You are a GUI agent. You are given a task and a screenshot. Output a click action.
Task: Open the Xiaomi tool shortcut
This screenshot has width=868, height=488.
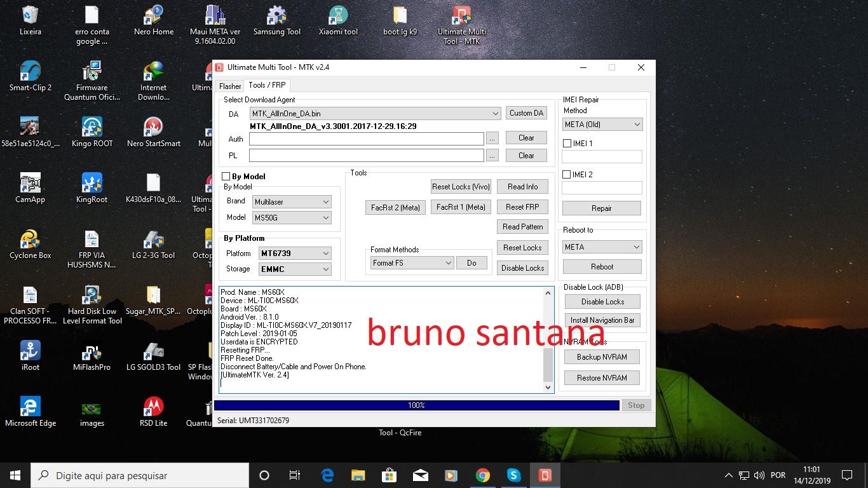tap(338, 21)
